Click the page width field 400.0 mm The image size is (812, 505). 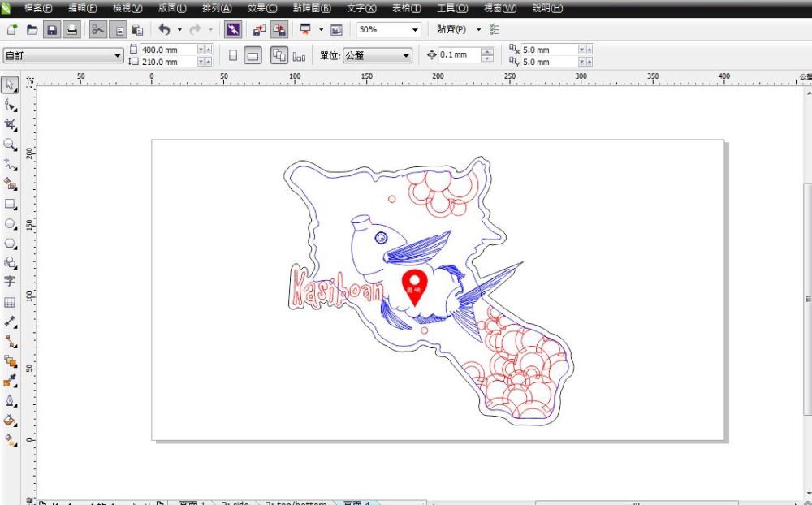(168, 50)
